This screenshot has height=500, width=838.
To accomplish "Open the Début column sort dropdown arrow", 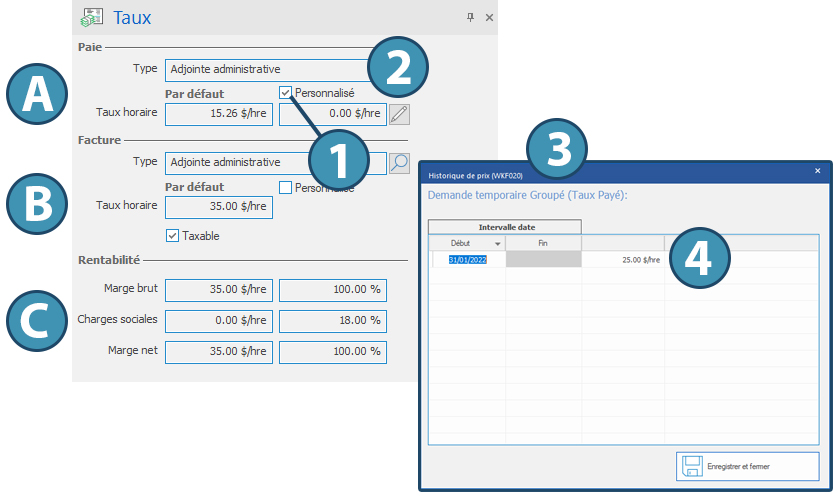I will (498, 243).
